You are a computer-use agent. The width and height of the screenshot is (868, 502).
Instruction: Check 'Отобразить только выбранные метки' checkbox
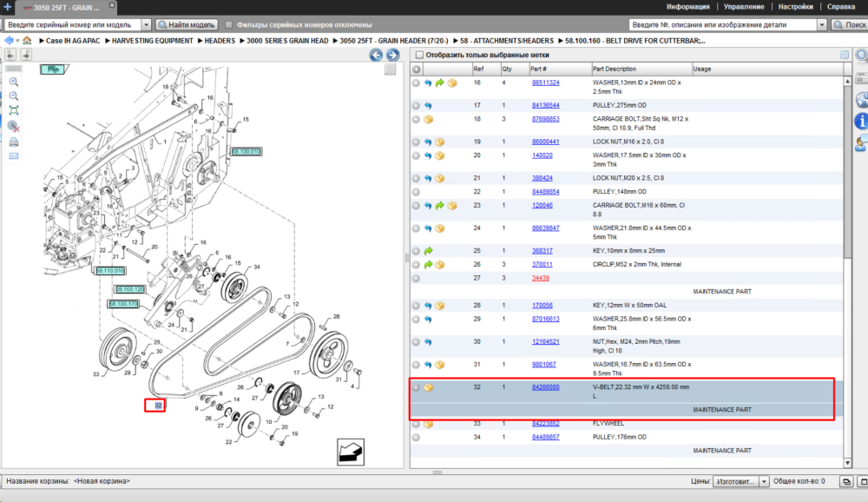pos(419,55)
